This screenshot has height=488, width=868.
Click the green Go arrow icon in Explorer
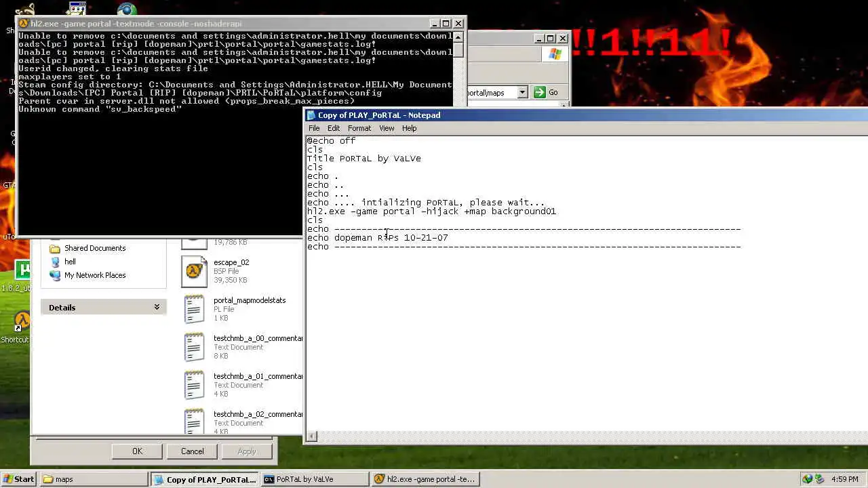tap(540, 92)
